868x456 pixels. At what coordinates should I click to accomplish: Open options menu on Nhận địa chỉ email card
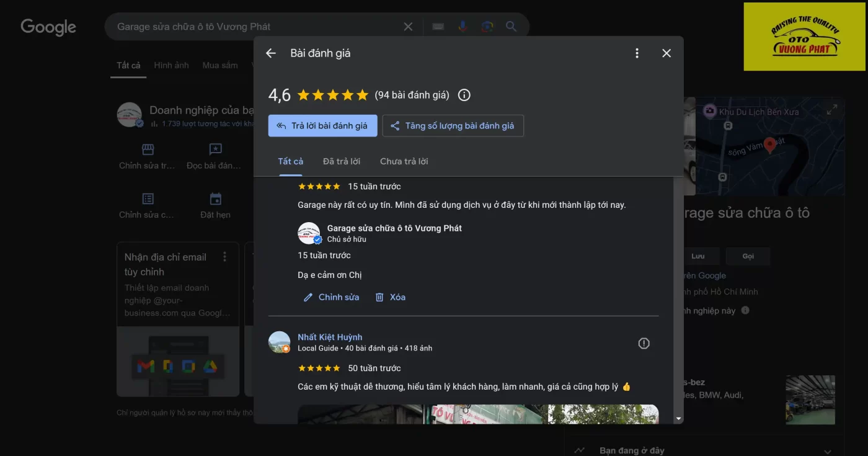[x=224, y=257]
